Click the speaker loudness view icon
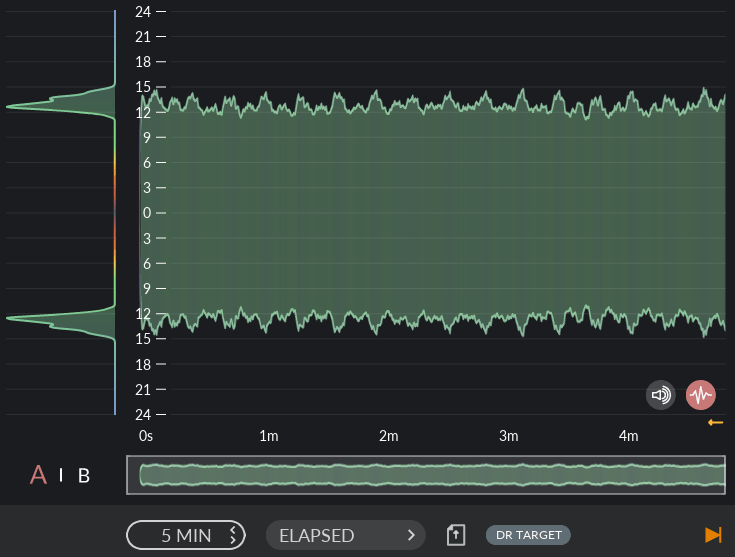This screenshot has height=557, width=735. pos(660,395)
